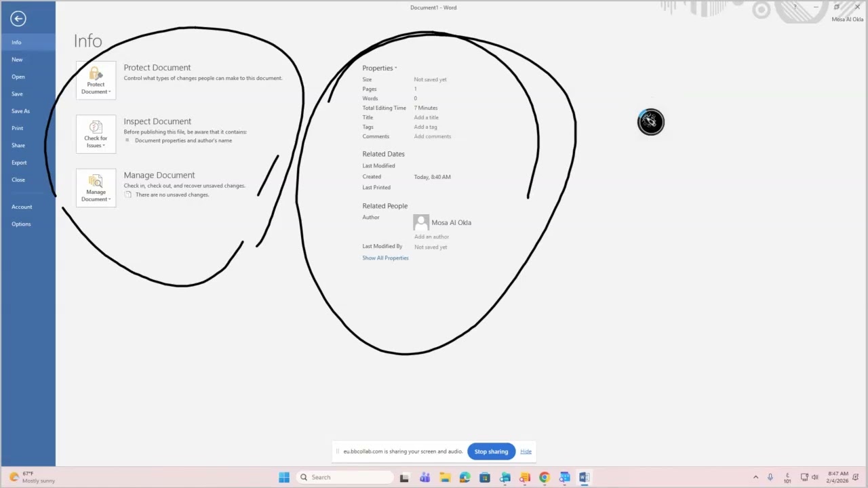Go to the Open tab

coord(28,77)
